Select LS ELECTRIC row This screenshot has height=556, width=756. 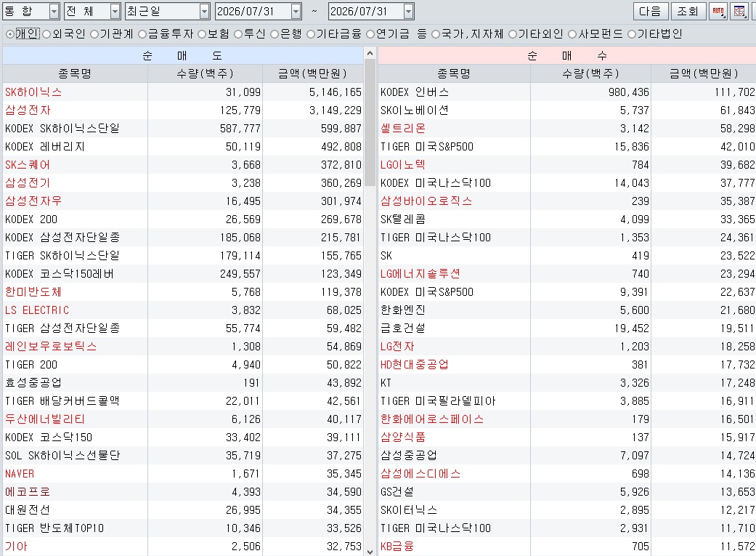183,310
